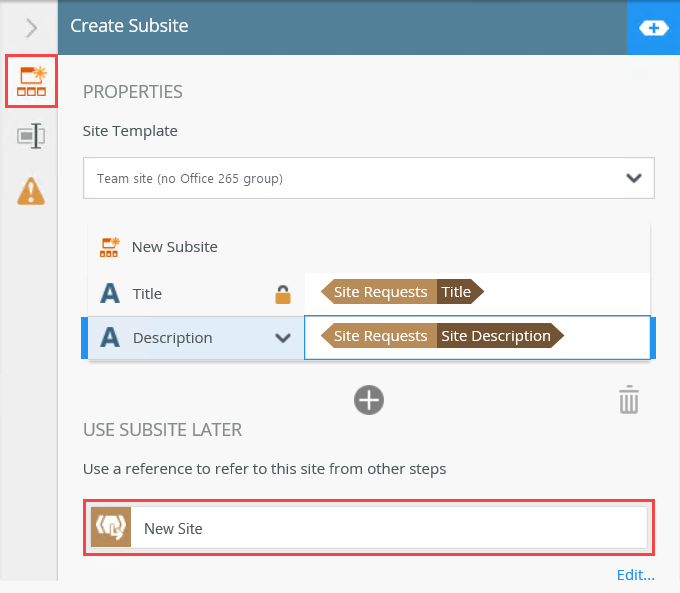Delete the property with the trash icon

tap(628, 400)
